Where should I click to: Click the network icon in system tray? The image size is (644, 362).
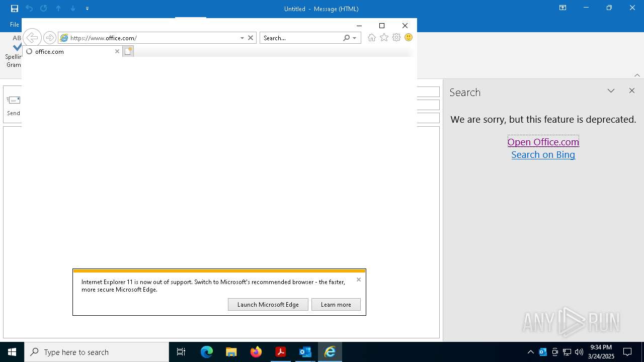pyautogui.click(x=567, y=352)
